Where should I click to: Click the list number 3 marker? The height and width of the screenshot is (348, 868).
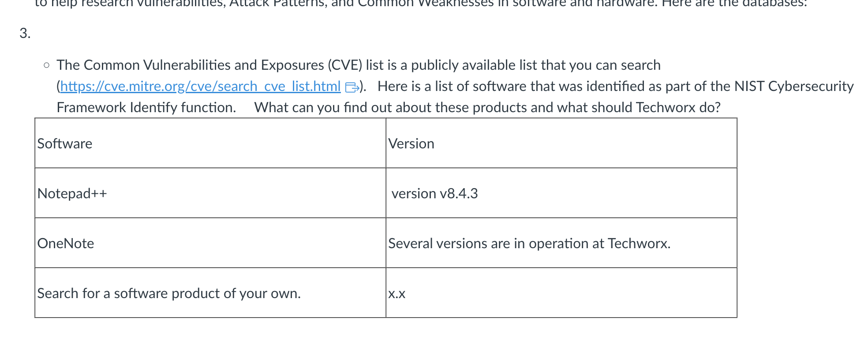(25, 33)
